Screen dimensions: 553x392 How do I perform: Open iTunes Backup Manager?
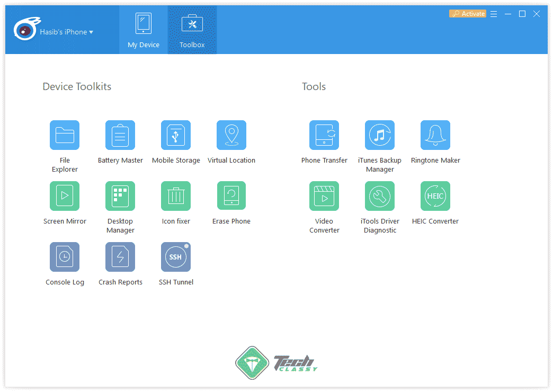tap(380, 135)
